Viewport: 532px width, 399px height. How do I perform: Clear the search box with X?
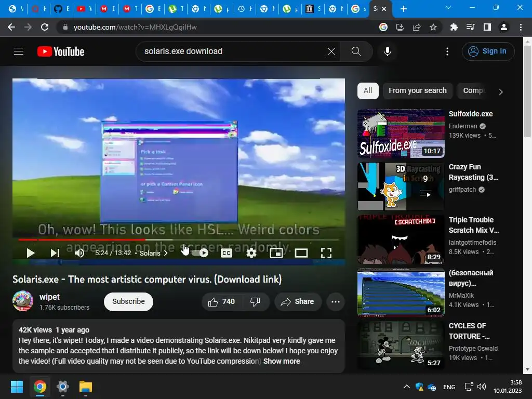[x=331, y=51]
